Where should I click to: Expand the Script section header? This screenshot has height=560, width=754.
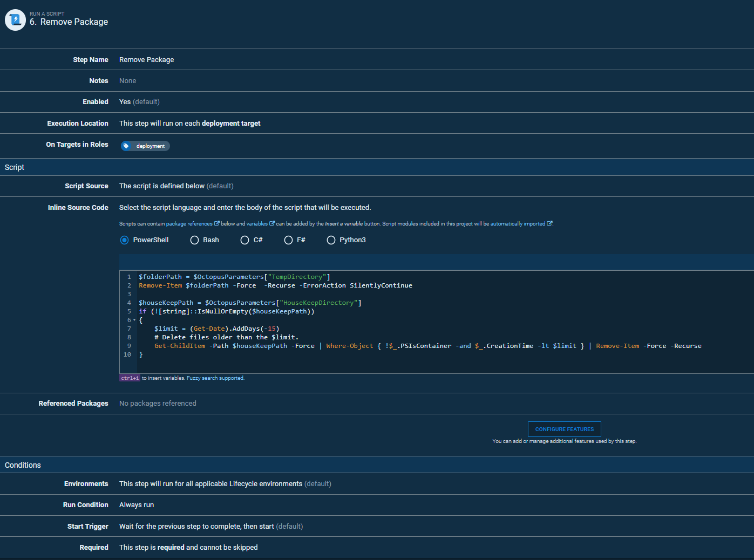(x=15, y=167)
